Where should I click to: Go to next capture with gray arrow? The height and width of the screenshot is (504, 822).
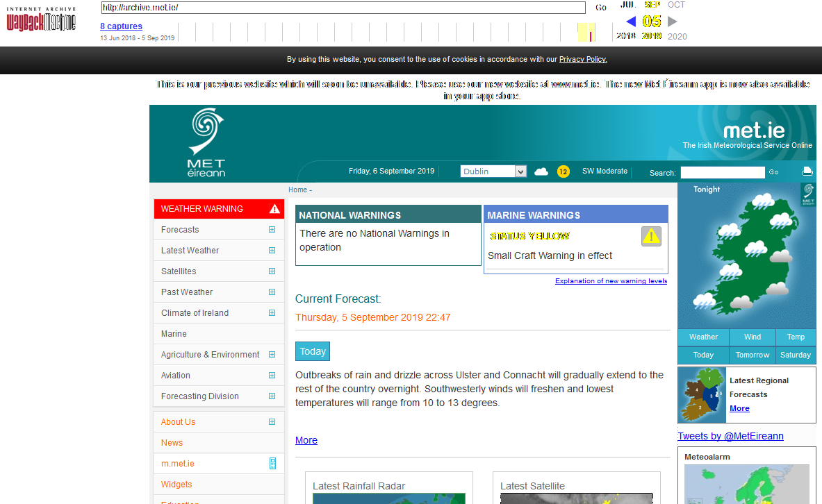click(673, 22)
